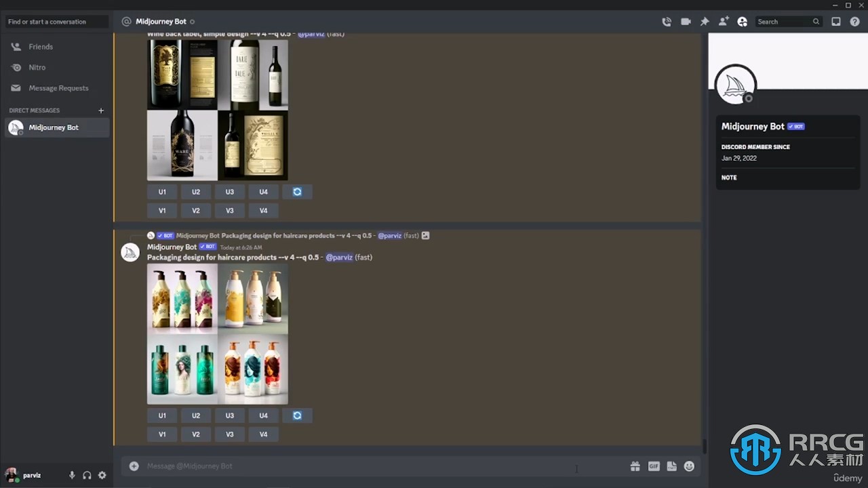Click Find or start a conversation box
868x488 pixels.
pyautogui.click(x=57, y=22)
